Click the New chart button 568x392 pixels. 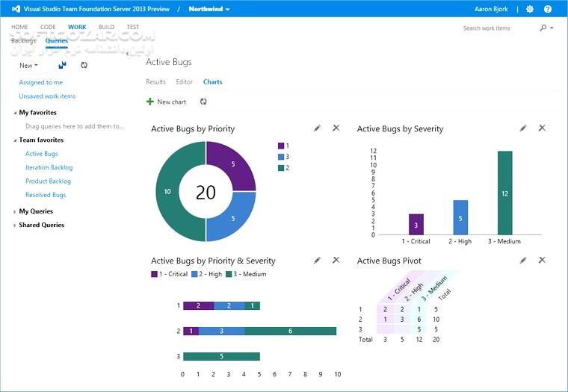pyautogui.click(x=167, y=102)
